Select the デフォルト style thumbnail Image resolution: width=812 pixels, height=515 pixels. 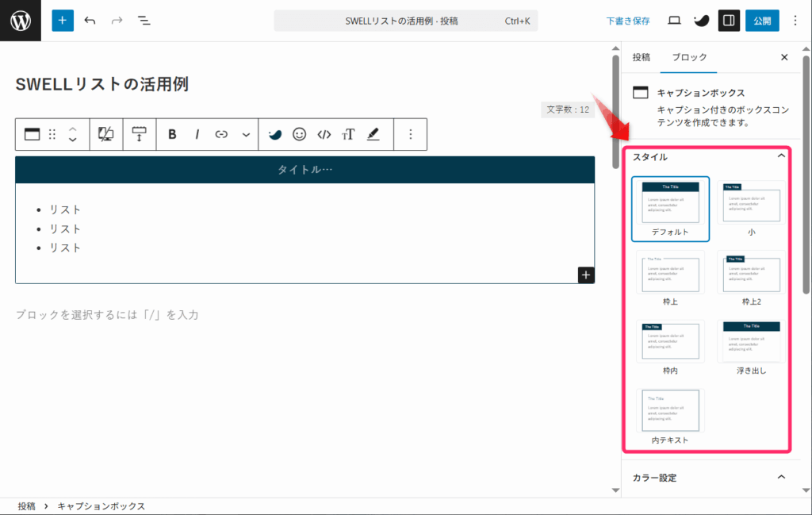pos(670,209)
